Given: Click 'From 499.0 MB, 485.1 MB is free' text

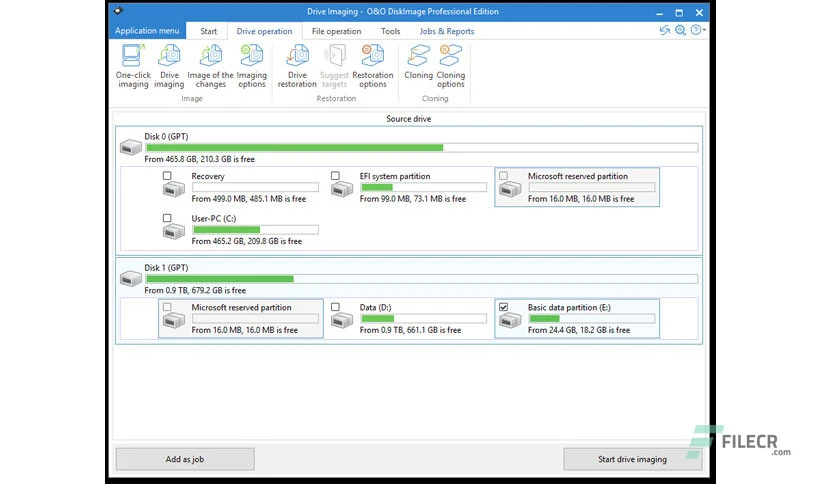Looking at the screenshot, I should tap(248, 199).
